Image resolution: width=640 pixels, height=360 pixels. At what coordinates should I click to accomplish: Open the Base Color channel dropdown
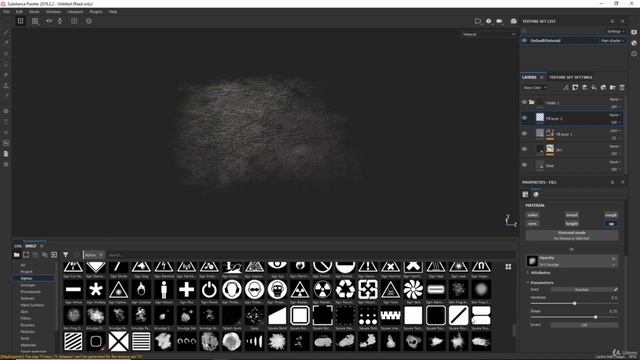(535, 88)
